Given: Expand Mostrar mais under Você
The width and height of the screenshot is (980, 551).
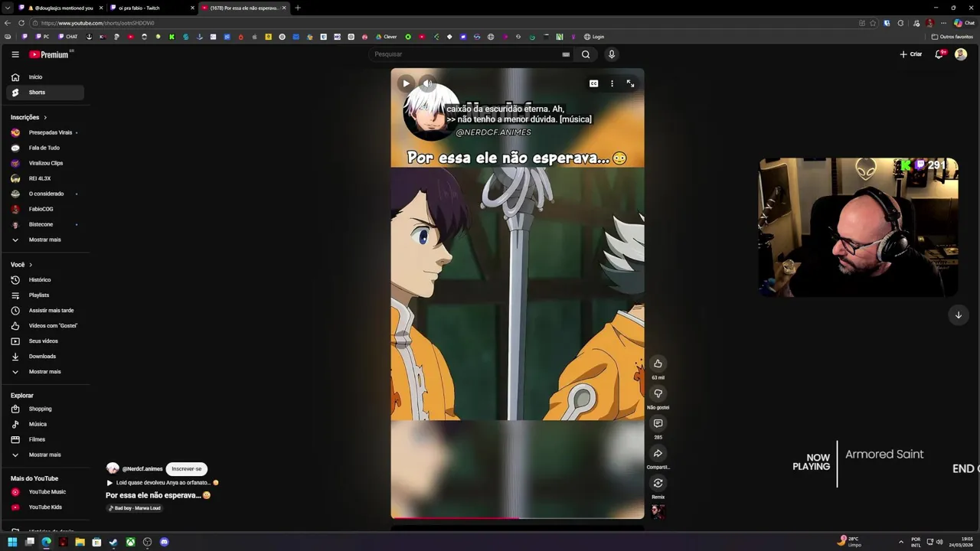Looking at the screenshot, I should (44, 372).
